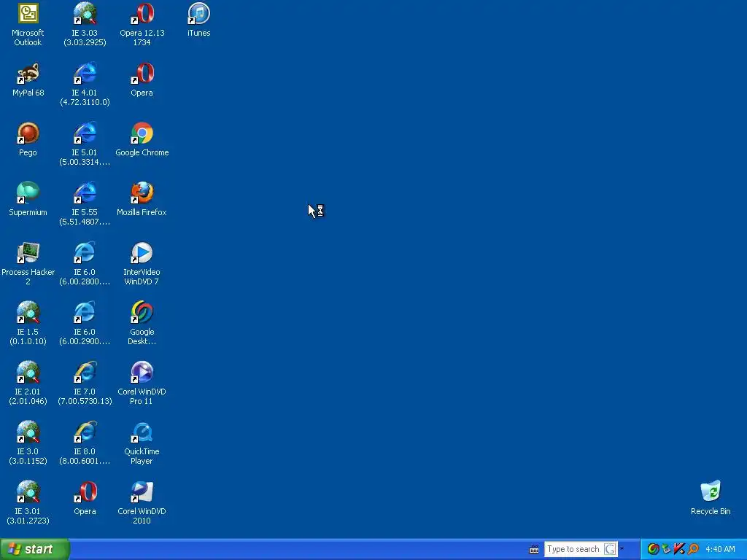Select the InterVideo WinDVD 7 icon
The width and height of the screenshot is (747, 560).
pos(142,253)
